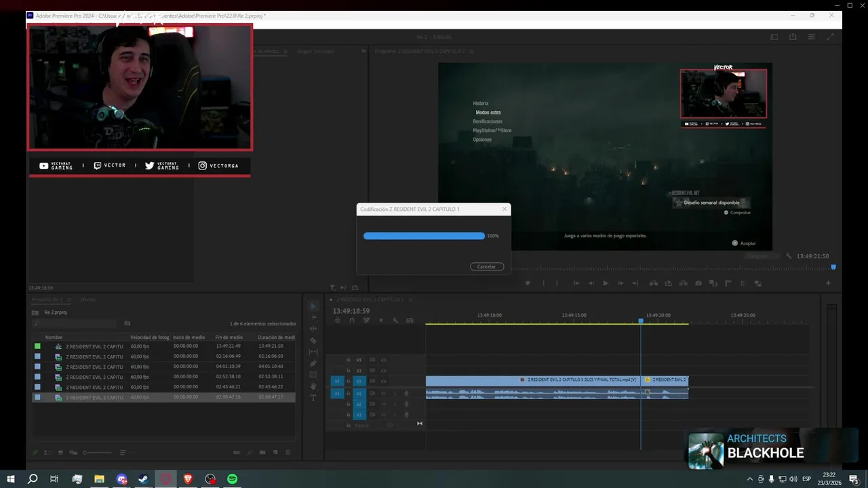Toggle snap magnet in timeline
The width and height of the screenshot is (868, 488).
coord(352,321)
